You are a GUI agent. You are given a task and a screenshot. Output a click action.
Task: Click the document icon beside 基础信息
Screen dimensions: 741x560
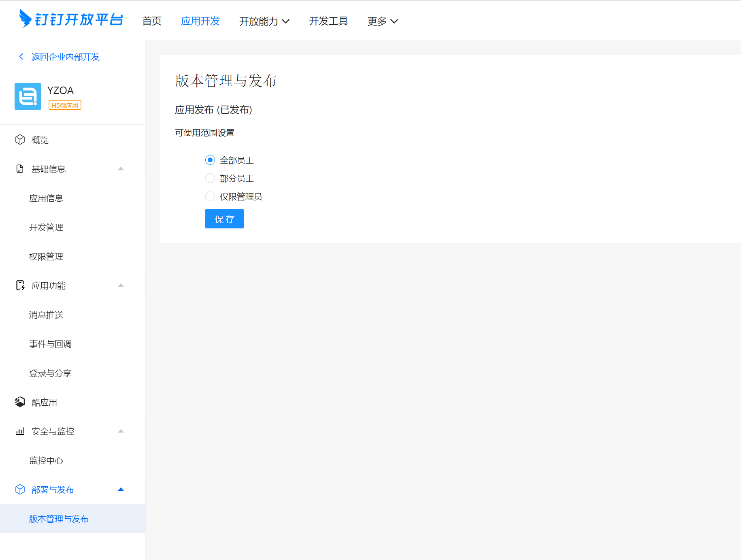pos(20,169)
